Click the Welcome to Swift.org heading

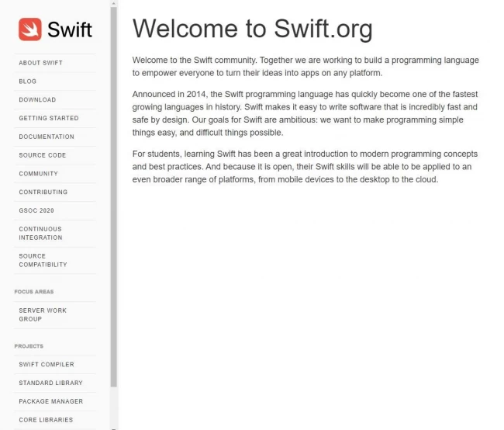click(253, 29)
